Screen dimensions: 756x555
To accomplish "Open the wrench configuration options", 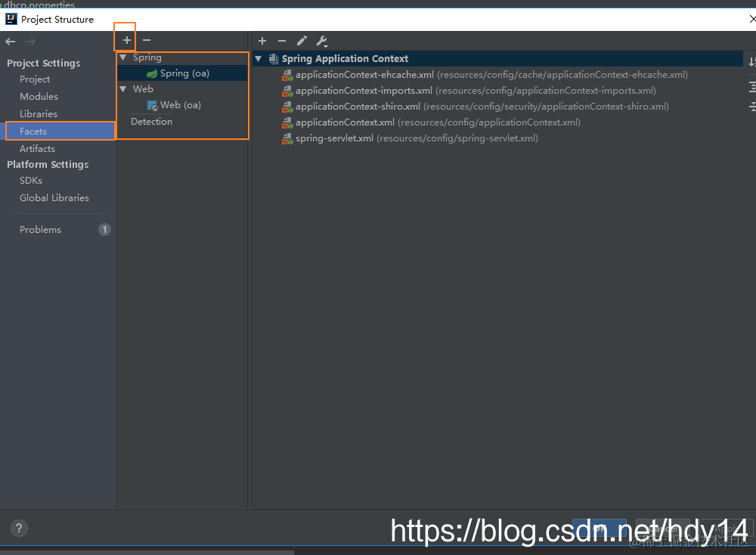I will click(x=321, y=41).
